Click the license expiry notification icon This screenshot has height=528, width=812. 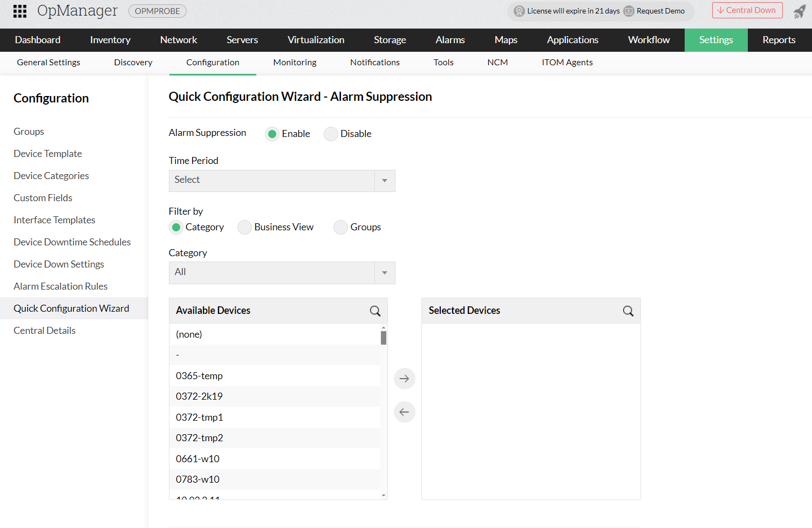click(518, 10)
